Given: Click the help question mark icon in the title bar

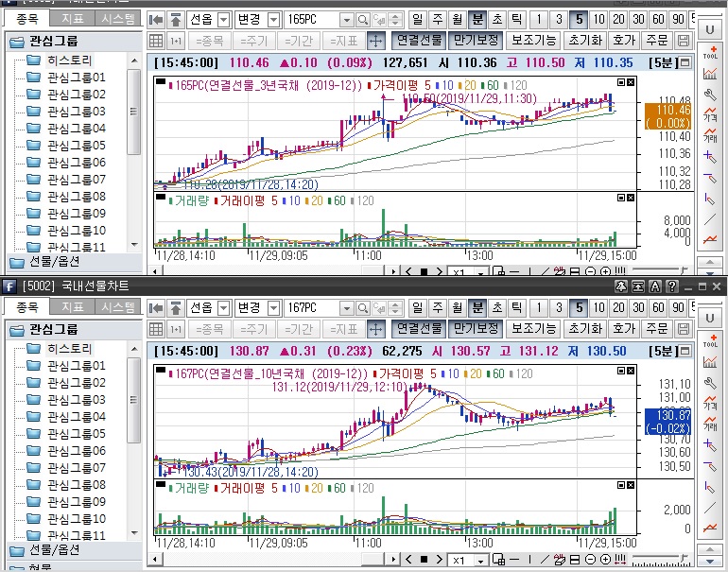Looking at the screenshot, I should click(671, 286).
